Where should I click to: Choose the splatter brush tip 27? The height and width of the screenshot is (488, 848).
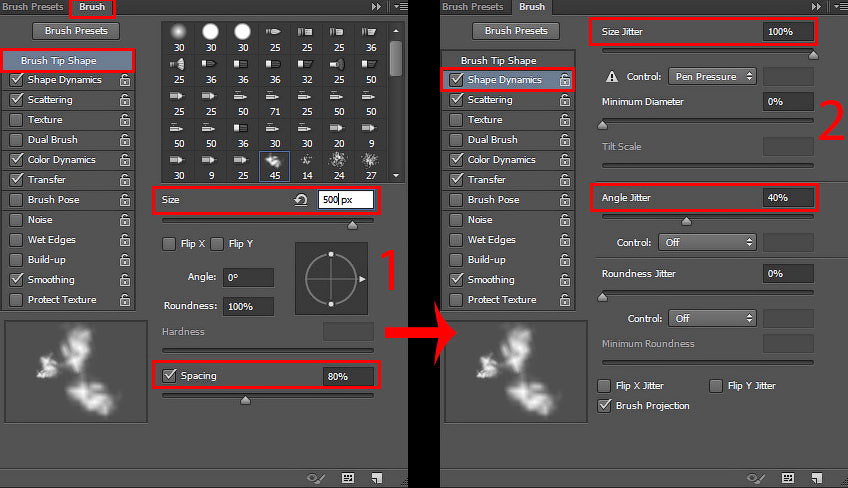pos(370,167)
